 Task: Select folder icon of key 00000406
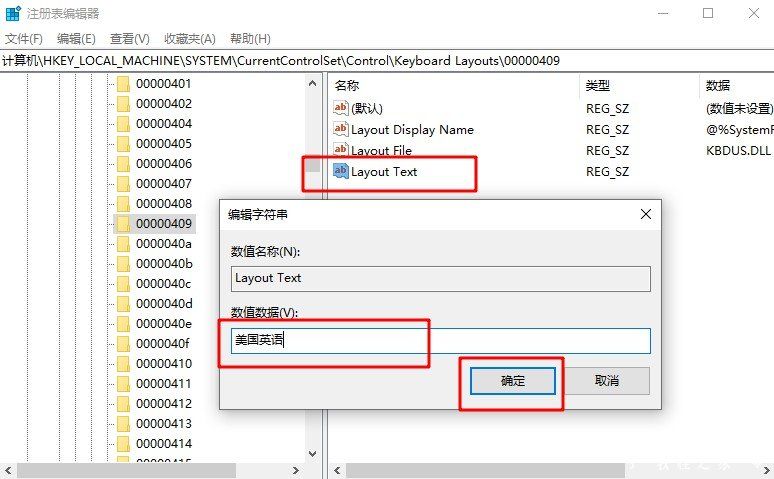[x=123, y=164]
